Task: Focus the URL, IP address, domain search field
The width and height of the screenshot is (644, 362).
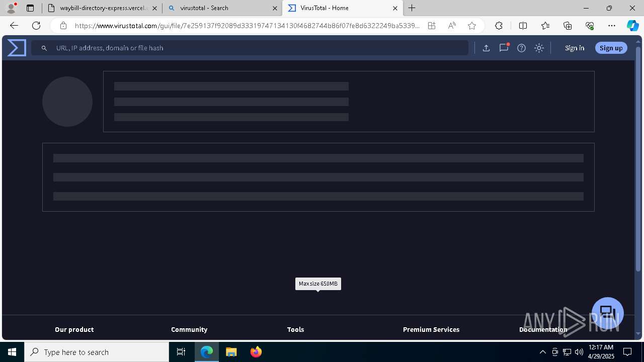Action: pos(250,48)
